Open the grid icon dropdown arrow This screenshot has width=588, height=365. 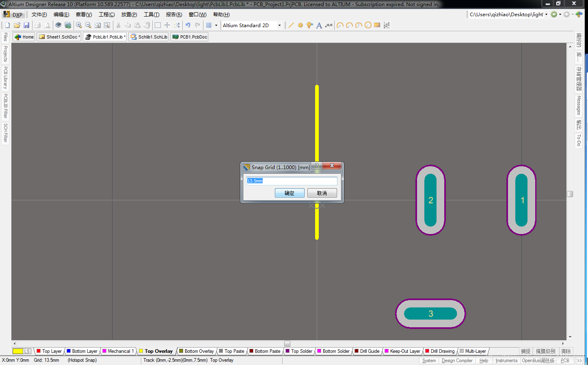(x=216, y=25)
